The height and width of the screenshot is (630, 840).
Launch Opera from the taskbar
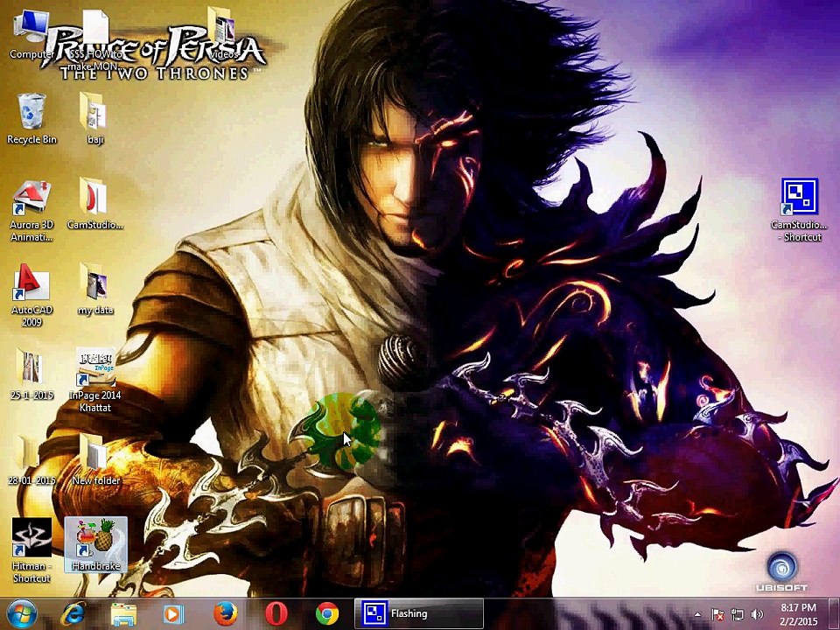[x=276, y=614]
